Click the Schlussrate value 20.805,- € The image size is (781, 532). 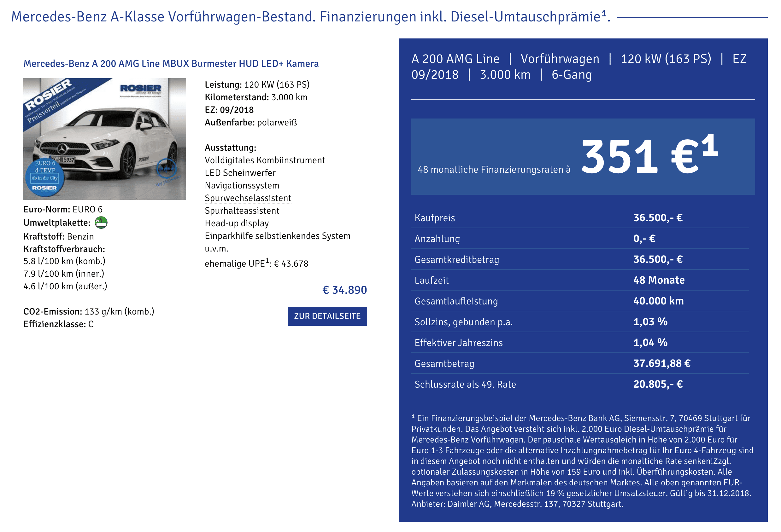658,384
